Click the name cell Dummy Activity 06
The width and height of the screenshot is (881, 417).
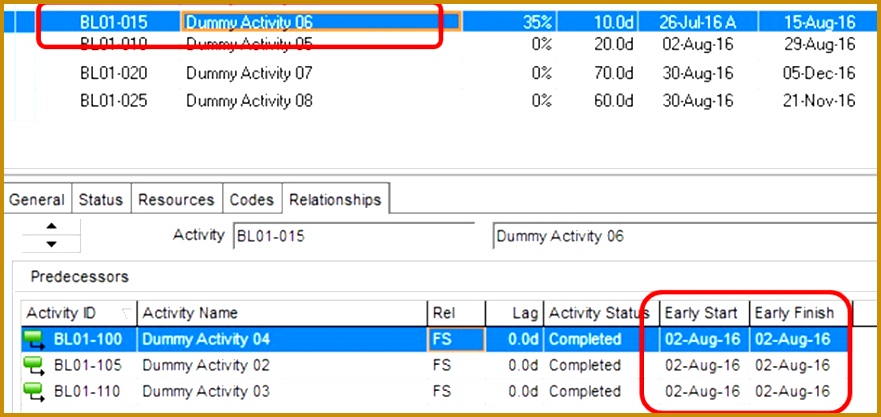tap(321, 22)
